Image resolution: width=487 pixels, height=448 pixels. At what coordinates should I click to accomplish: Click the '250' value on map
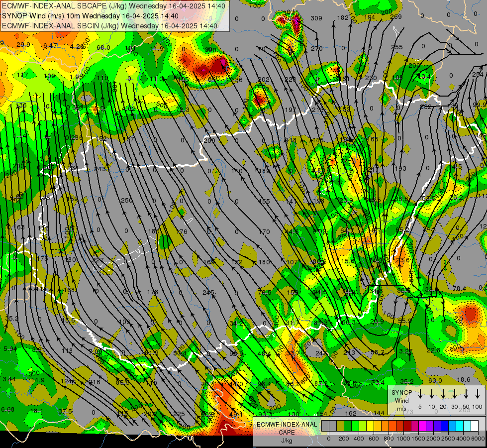pyautogui.click(x=127, y=201)
